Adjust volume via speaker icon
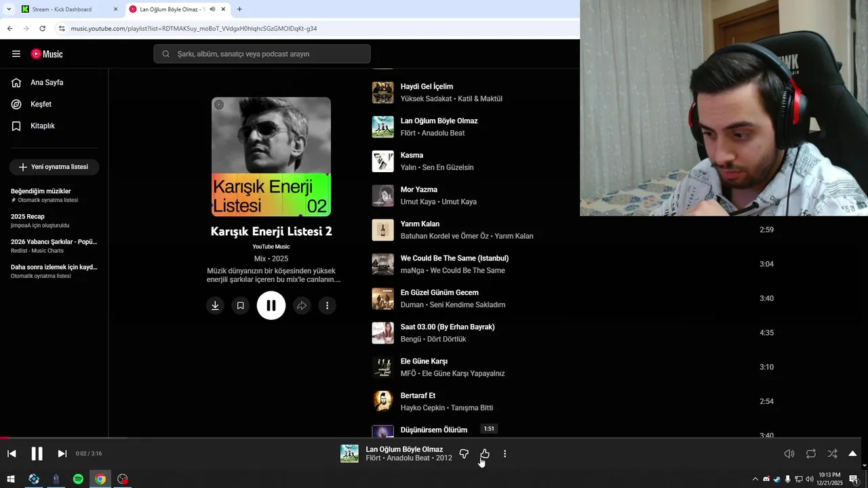 coord(789,454)
